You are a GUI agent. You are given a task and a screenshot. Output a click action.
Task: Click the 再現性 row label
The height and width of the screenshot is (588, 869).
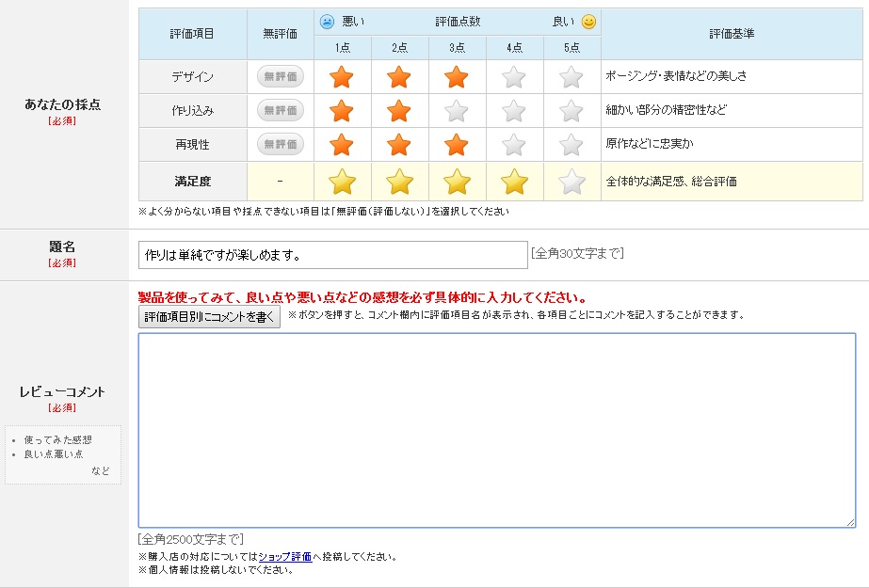point(192,145)
